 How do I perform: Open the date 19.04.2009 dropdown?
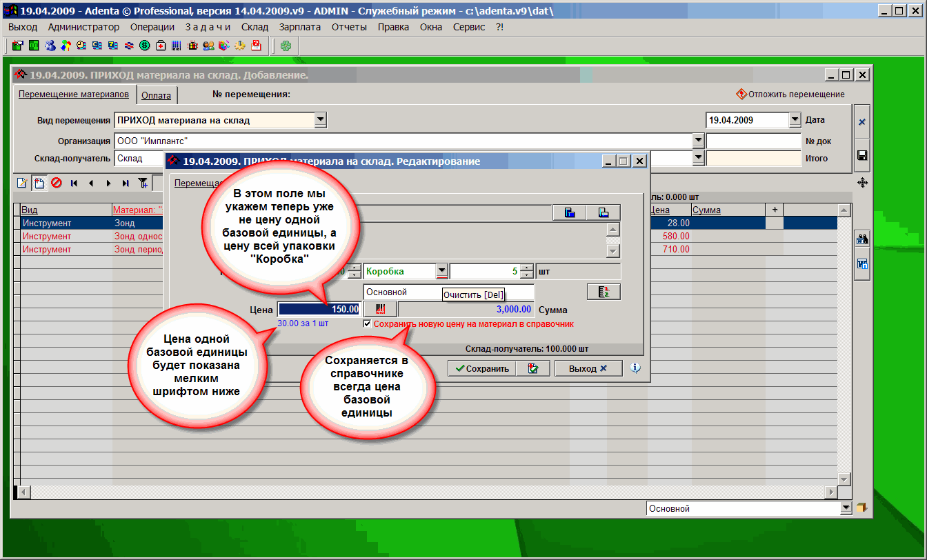pyautogui.click(x=794, y=120)
